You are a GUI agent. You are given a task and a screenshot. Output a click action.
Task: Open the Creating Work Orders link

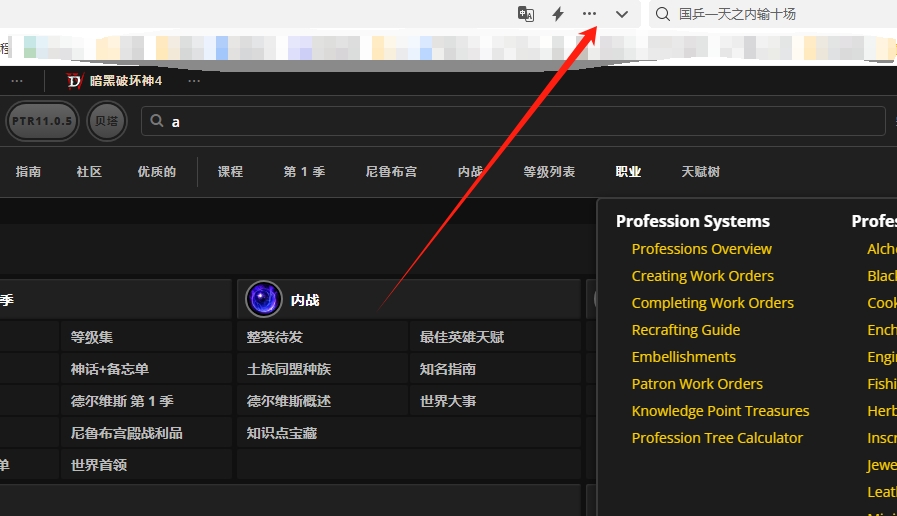pyautogui.click(x=702, y=276)
